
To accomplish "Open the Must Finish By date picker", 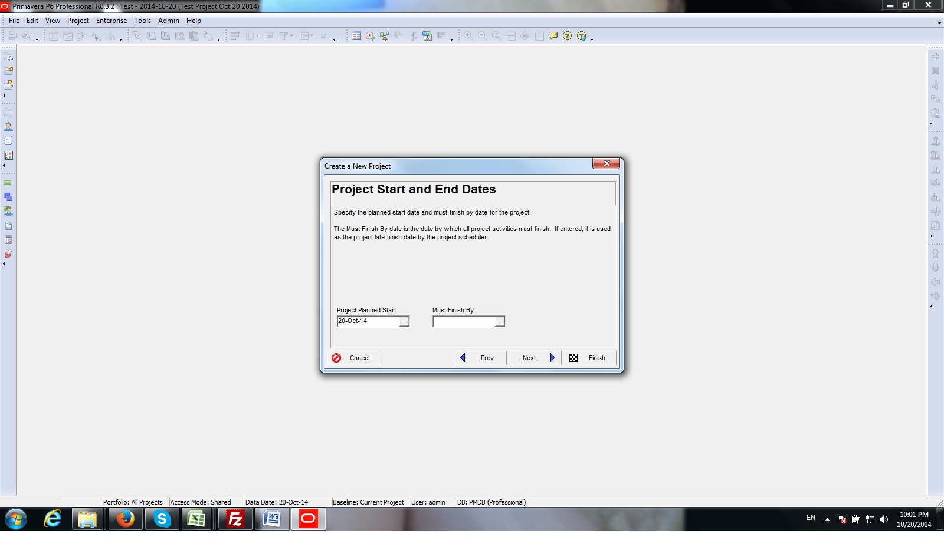I will pos(500,321).
